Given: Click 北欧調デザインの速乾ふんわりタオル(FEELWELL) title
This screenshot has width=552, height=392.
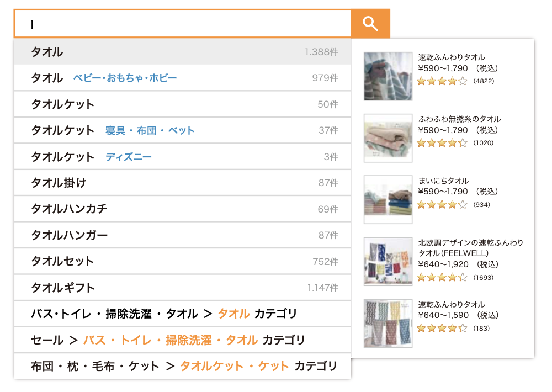Looking at the screenshot, I should [x=471, y=247].
